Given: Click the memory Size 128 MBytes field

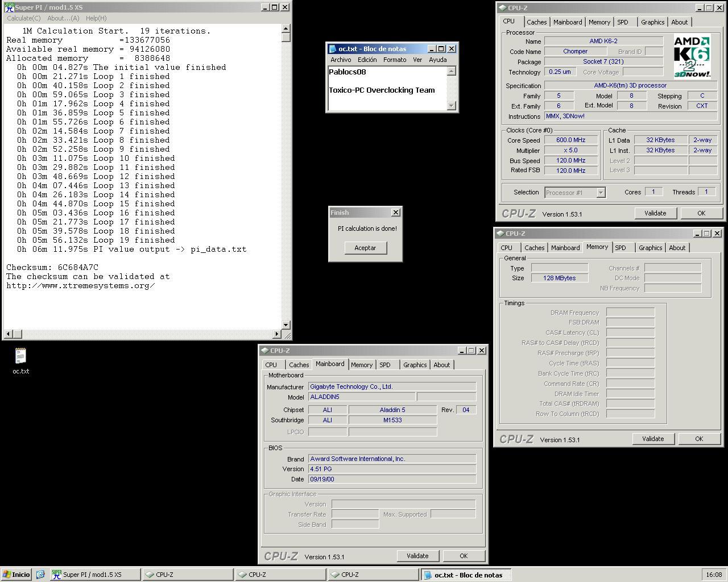Looking at the screenshot, I should (560, 278).
